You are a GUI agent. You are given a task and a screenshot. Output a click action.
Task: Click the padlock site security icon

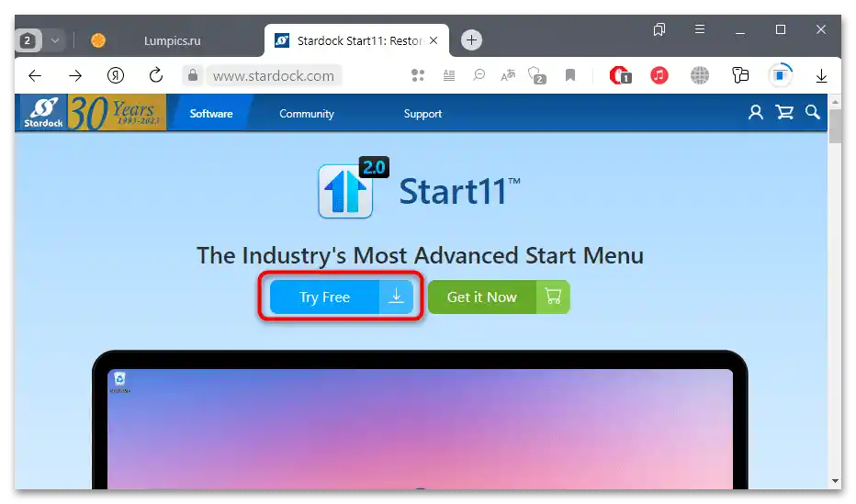pos(193,75)
